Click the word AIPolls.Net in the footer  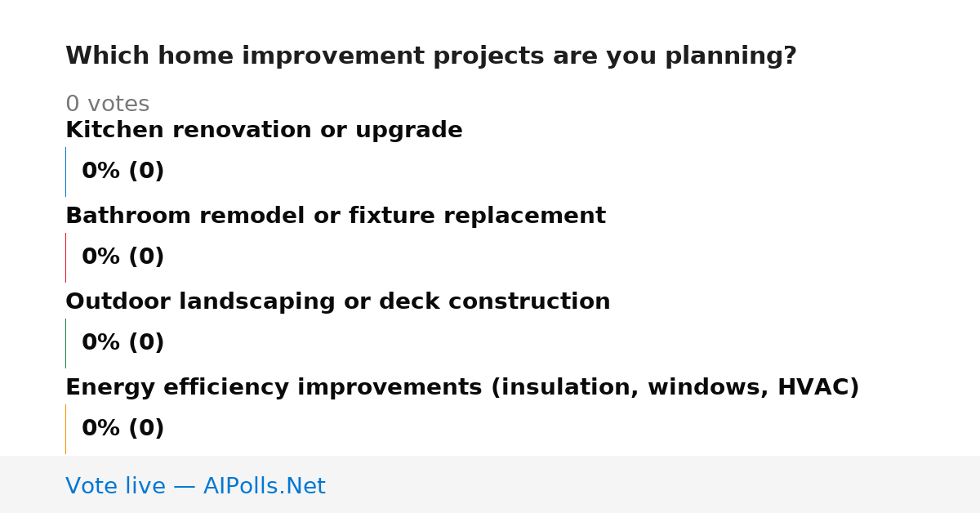(264, 486)
